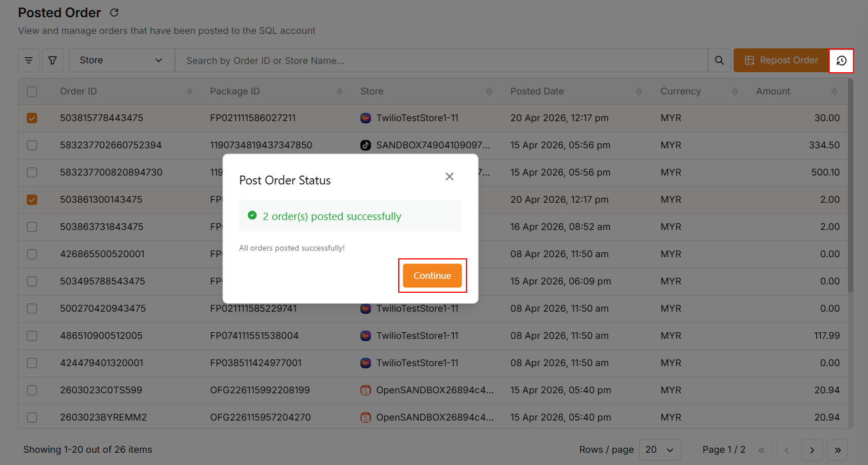Click Shopee icon in order 2603023C0TS599 row
The height and width of the screenshot is (465, 868).
pyautogui.click(x=365, y=390)
